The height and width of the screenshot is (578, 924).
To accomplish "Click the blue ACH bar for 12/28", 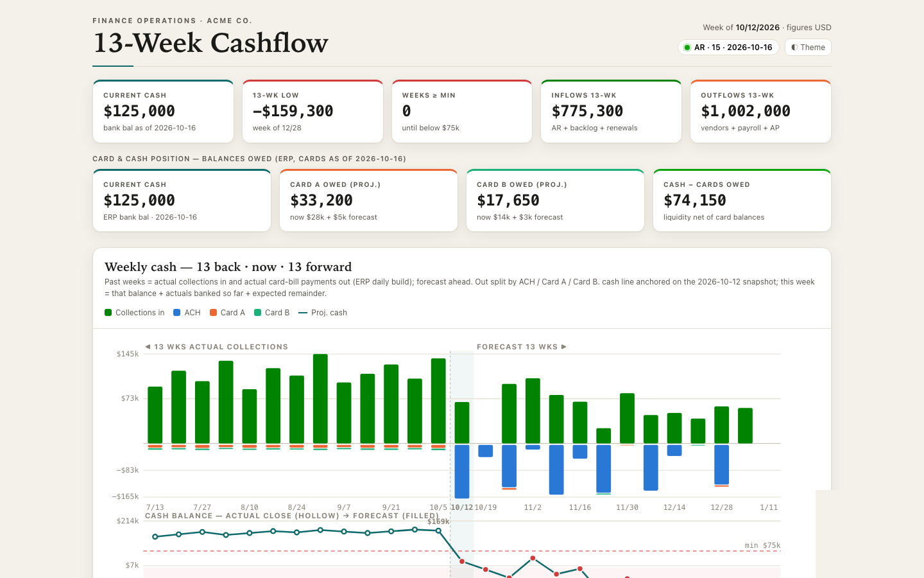I will pyautogui.click(x=721, y=464).
